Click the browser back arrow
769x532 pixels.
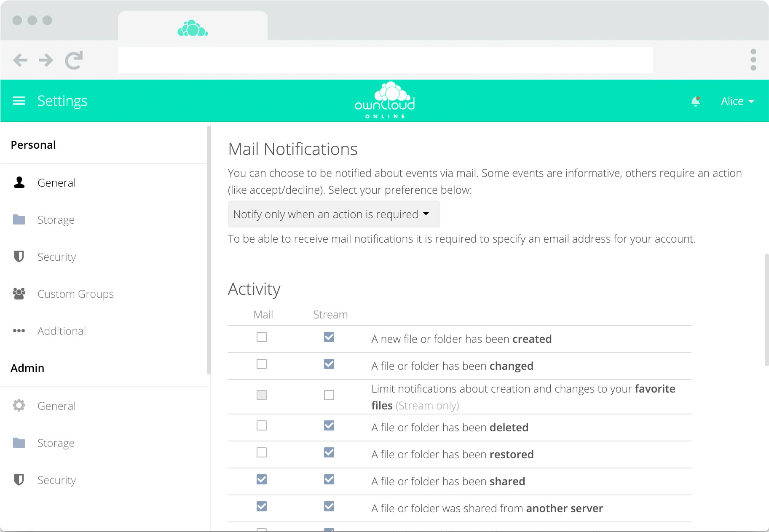[x=20, y=60]
